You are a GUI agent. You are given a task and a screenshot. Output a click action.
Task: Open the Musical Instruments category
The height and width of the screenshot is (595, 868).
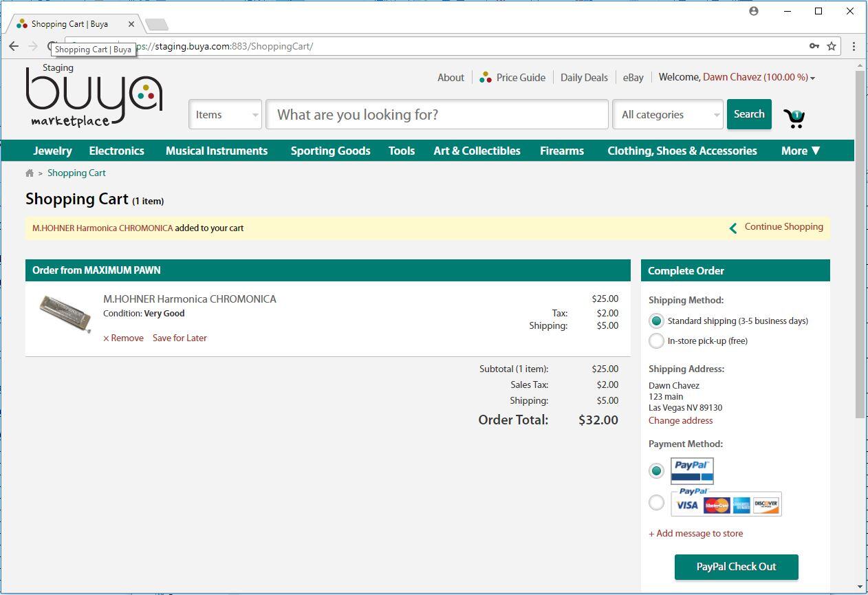217,151
